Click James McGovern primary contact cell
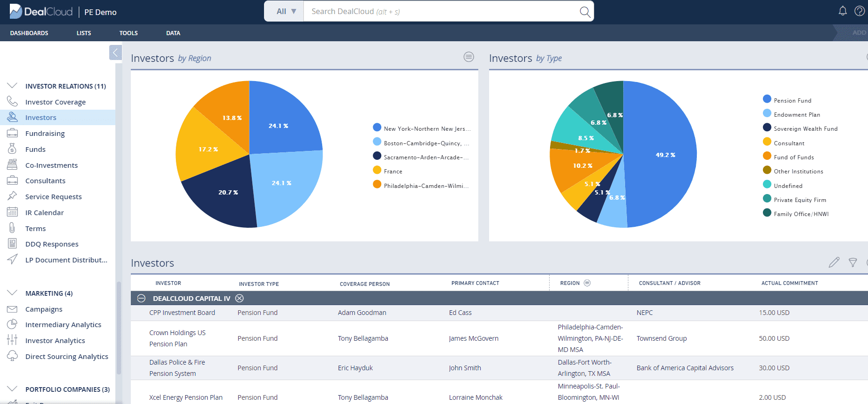The height and width of the screenshot is (404, 868). pos(474,338)
